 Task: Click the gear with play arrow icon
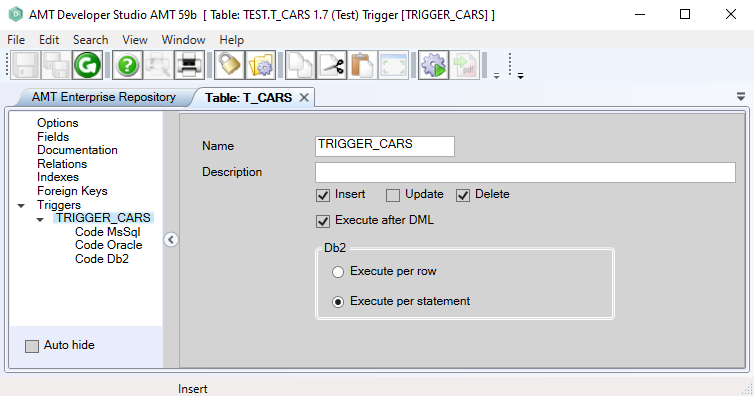tap(433, 65)
